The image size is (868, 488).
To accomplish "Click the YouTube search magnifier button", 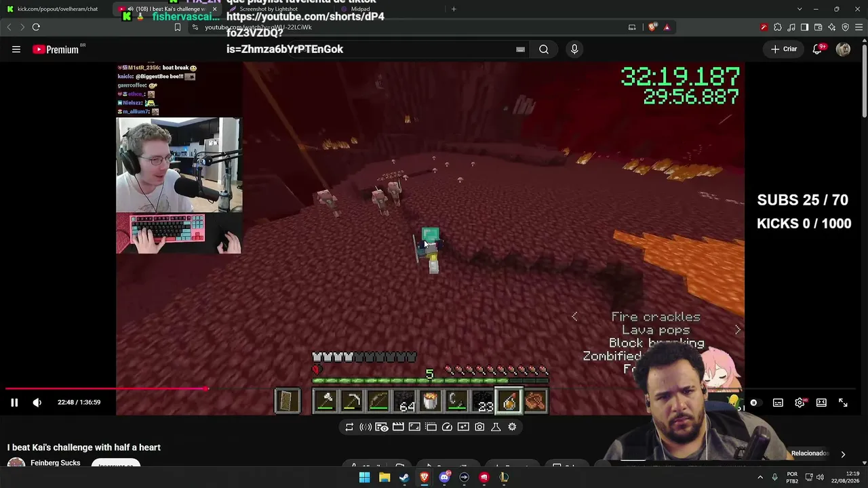I will click(x=544, y=49).
